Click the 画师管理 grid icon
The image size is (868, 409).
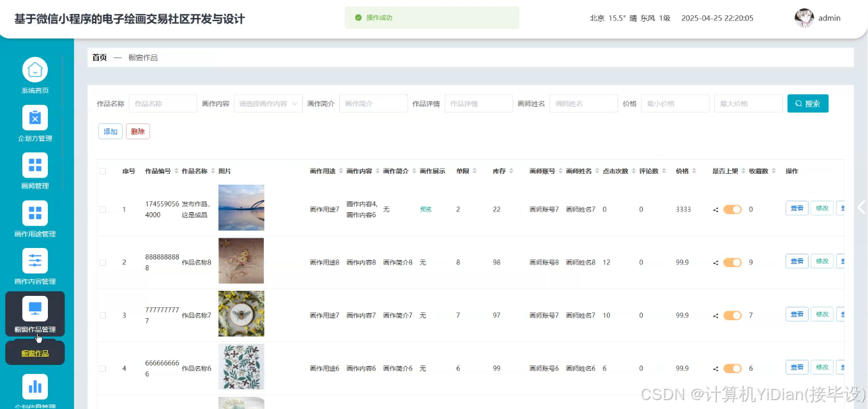(x=34, y=165)
